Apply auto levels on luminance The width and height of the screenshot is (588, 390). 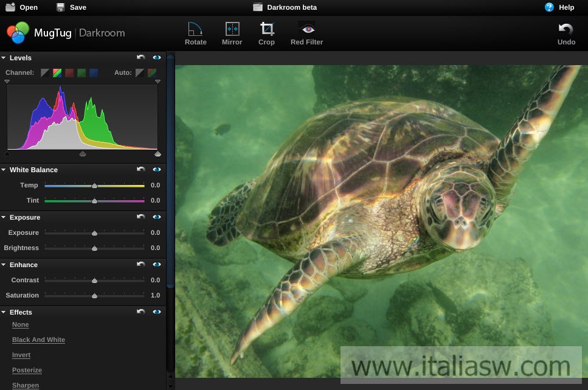pos(139,72)
